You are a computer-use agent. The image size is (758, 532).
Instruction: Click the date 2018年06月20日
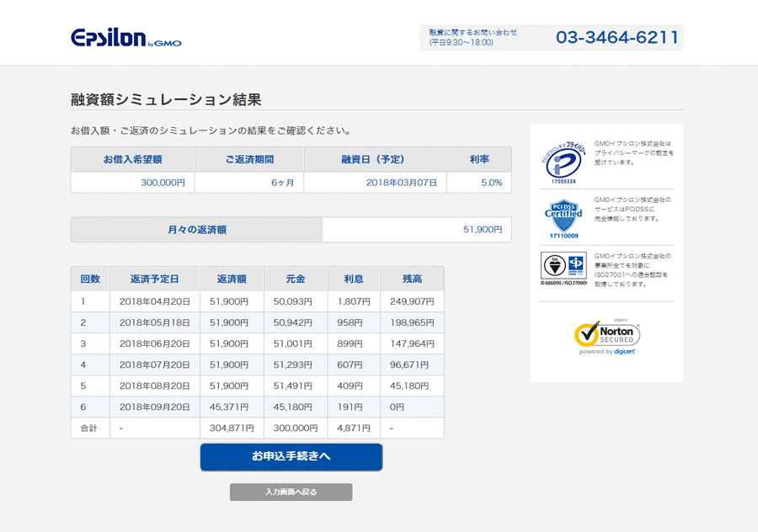click(155, 344)
